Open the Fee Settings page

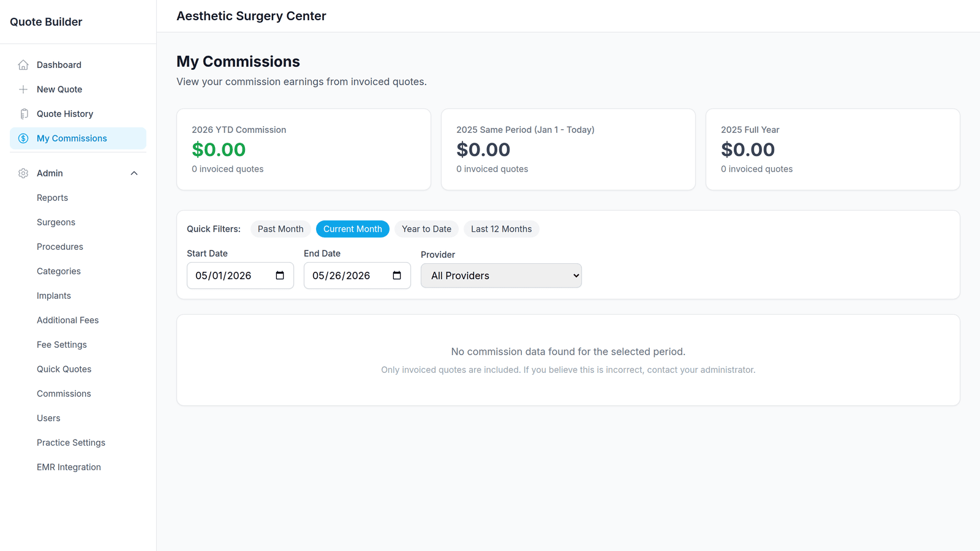tap(62, 345)
